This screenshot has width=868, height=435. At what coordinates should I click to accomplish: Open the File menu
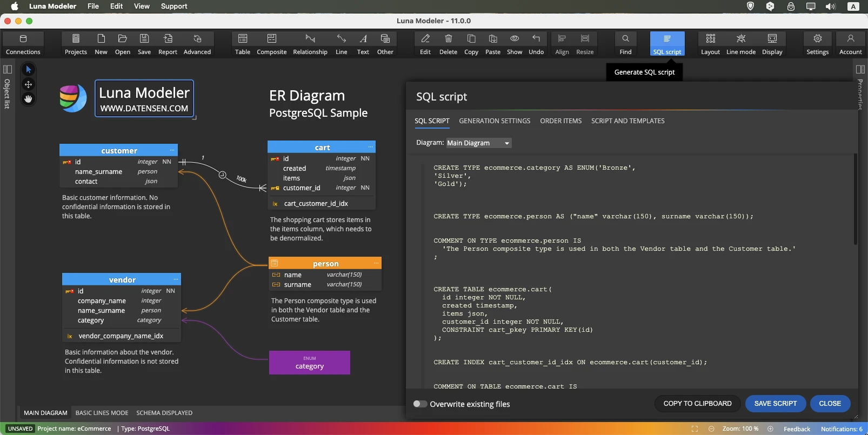[x=94, y=6]
